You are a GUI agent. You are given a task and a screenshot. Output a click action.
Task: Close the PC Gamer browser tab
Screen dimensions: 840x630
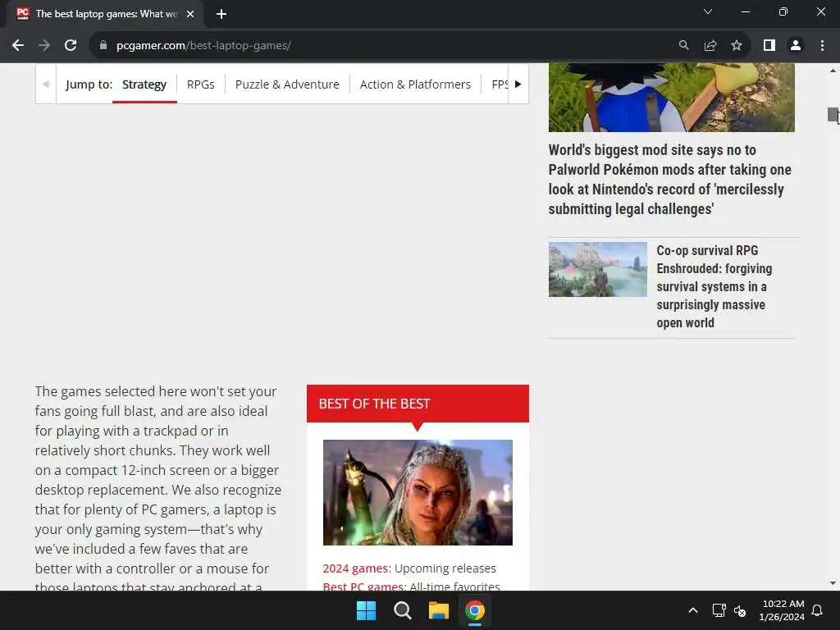coord(190,14)
